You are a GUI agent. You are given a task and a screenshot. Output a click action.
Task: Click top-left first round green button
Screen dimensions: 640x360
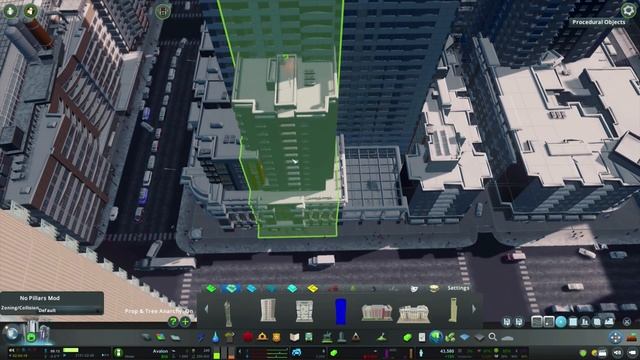tap(11, 11)
